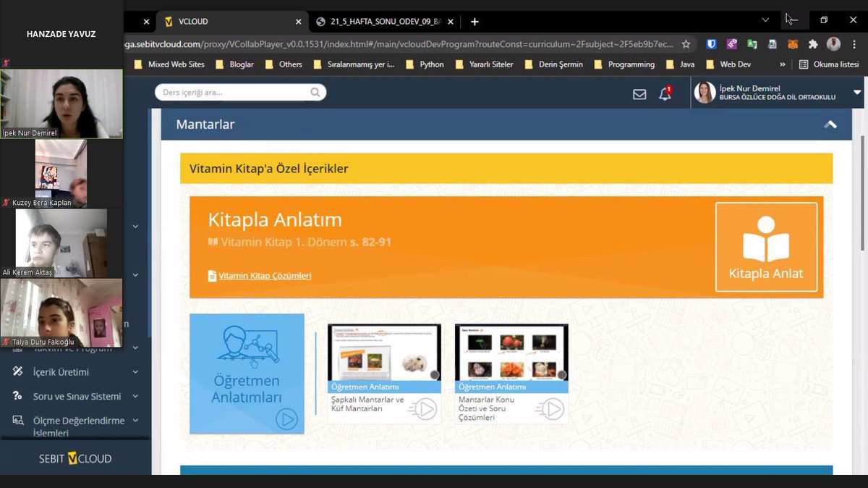Click the Chrome profile avatar
868x488 pixels.
click(833, 43)
